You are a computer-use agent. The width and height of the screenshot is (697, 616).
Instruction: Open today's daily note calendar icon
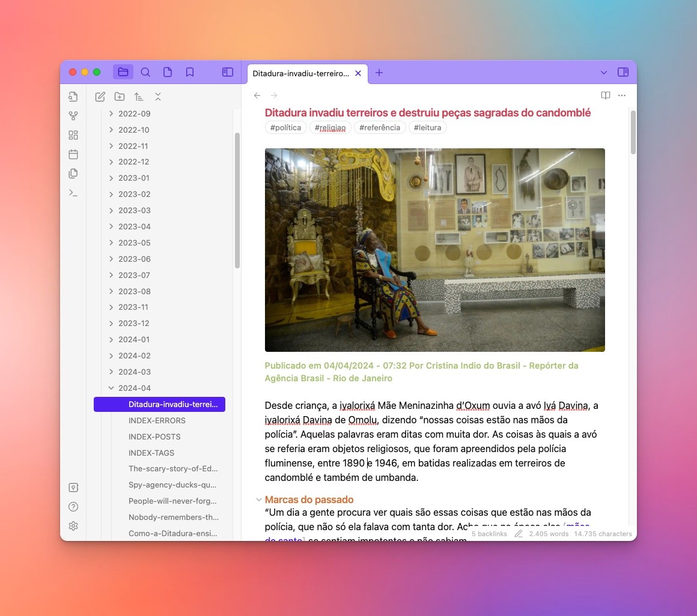point(73,154)
